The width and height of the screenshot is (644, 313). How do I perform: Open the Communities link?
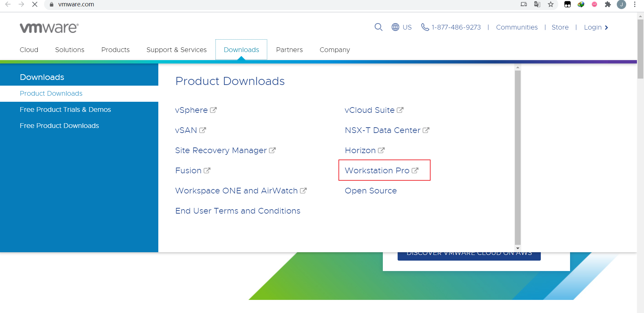click(x=517, y=27)
